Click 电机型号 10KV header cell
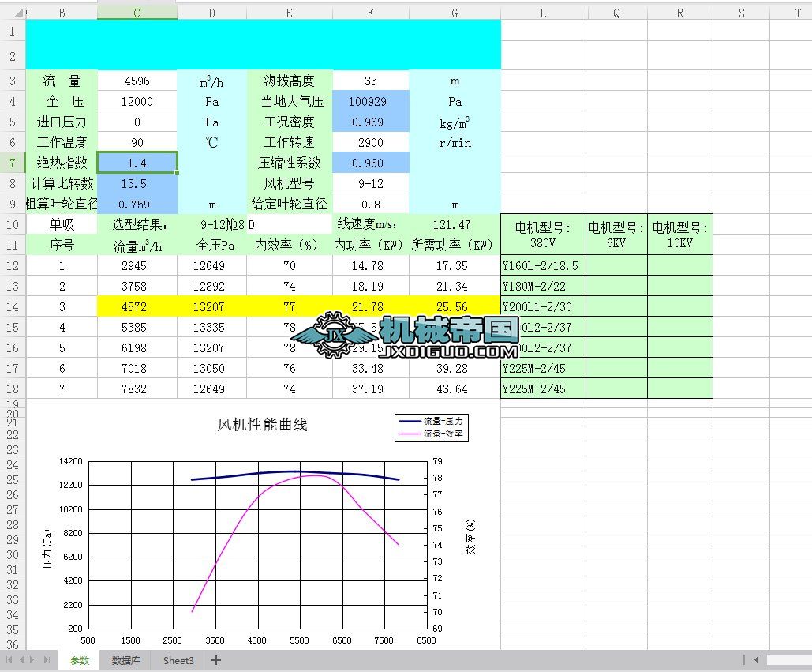This screenshot has height=672, width=812. (x=680, y=235)
